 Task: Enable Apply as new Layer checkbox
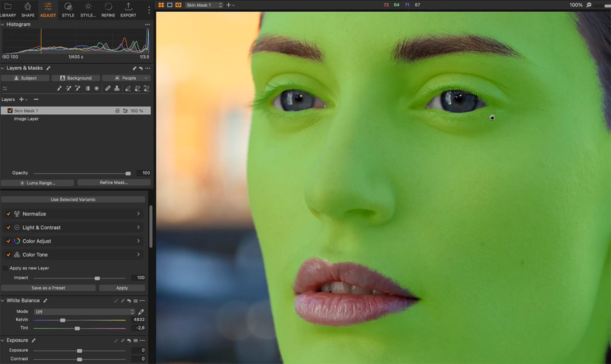point(5,268)
